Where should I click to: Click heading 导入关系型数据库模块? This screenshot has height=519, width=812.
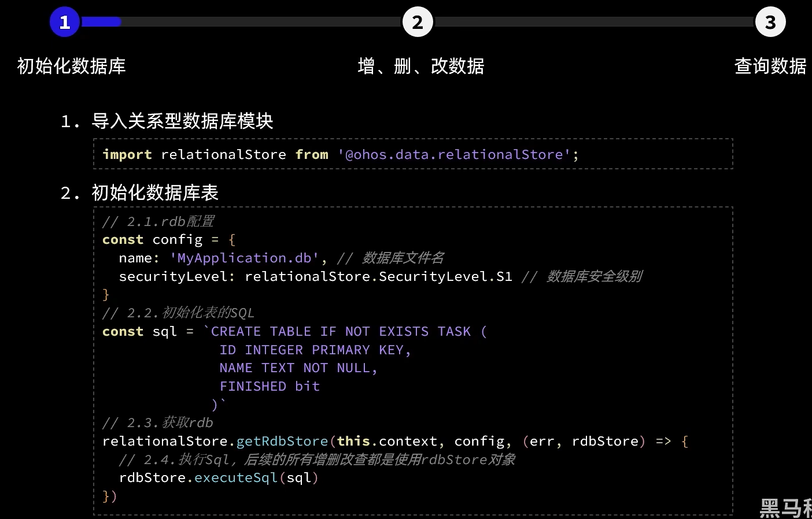tap(182, 121)
